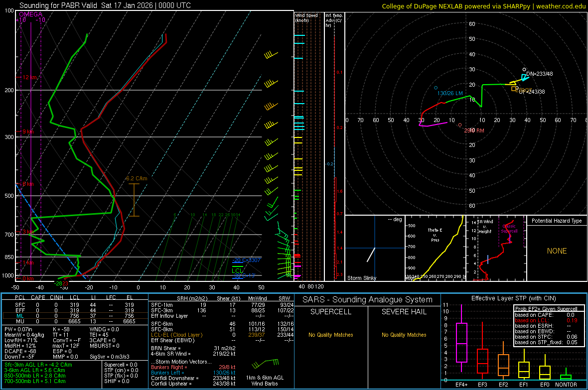The image size is (588, 390).
Task: Click the K = -58 index value
Action: (61, 329)
